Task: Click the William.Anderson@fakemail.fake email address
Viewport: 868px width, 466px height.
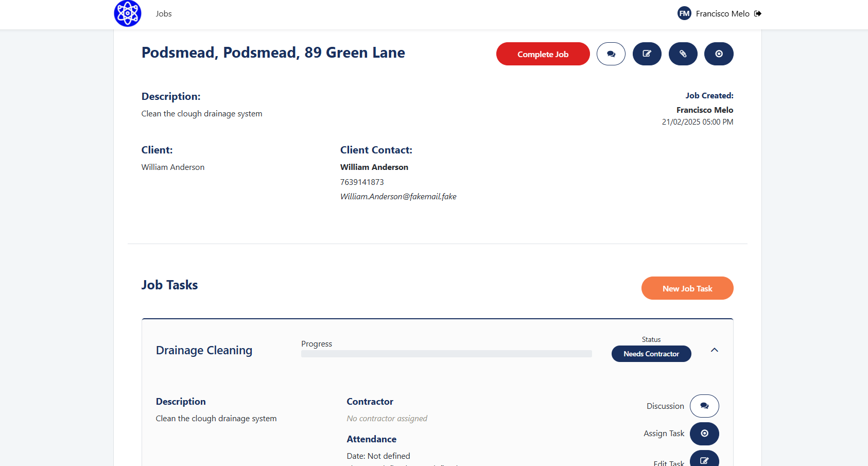Action: [398, 197]
